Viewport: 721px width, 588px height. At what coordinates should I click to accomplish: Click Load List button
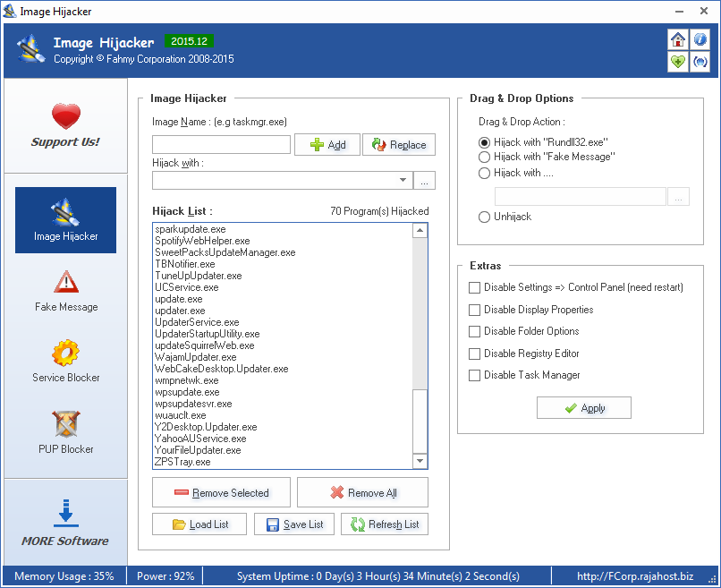199,524
